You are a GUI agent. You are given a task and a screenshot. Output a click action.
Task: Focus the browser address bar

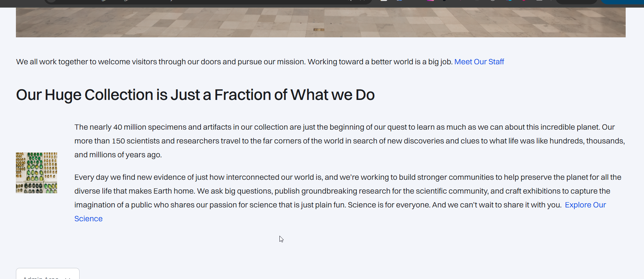point(208,1)
